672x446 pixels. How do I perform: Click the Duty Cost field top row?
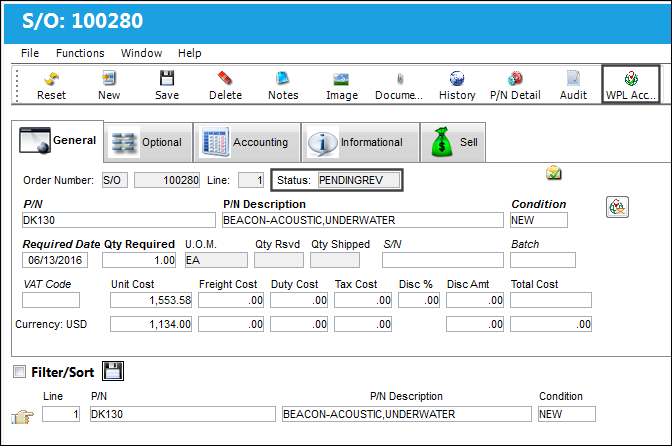299,300
